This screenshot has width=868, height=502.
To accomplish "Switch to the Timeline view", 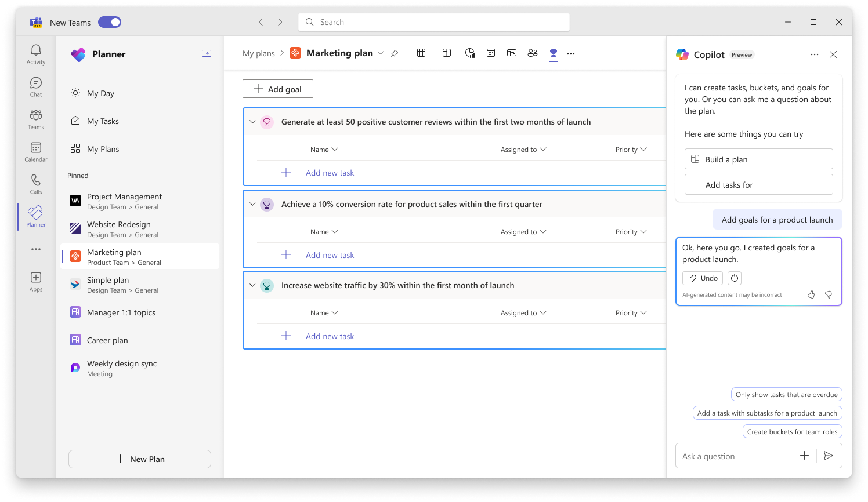I will click(512, 53).
